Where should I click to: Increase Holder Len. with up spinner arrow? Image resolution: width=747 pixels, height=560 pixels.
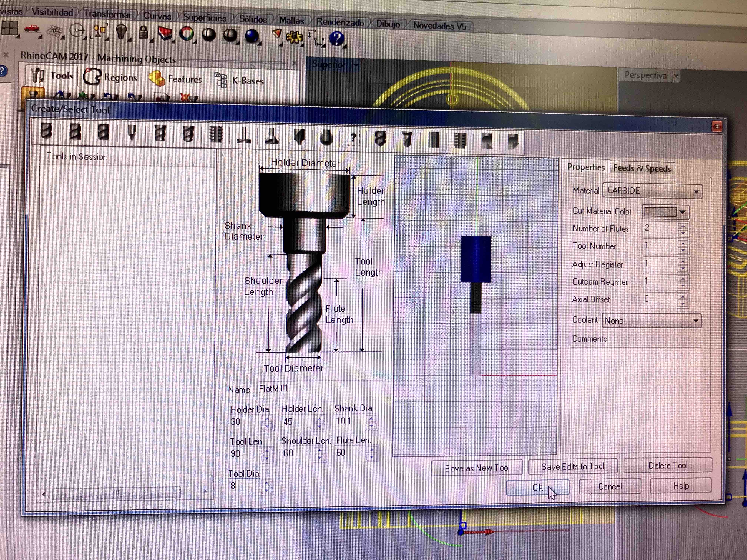(x=319, y=419)
